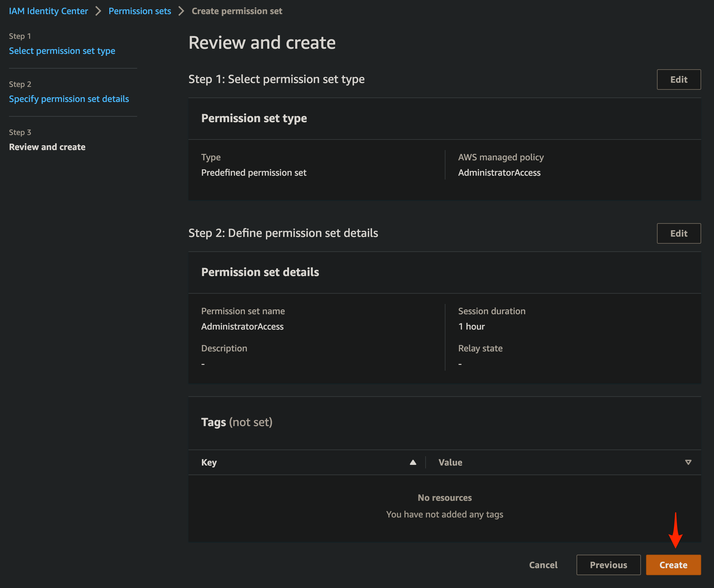Click the Session duration label

[492, 311]
